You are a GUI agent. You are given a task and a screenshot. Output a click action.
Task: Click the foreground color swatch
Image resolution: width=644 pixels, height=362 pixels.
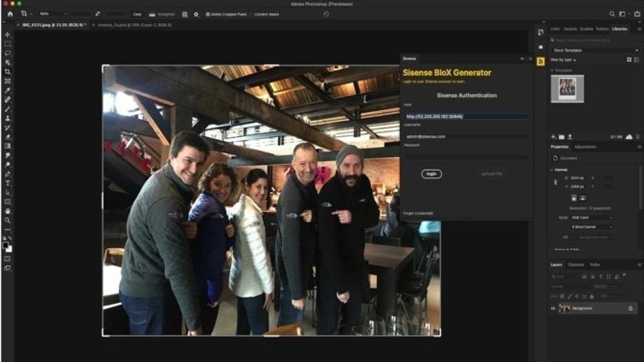pos(6,245)
